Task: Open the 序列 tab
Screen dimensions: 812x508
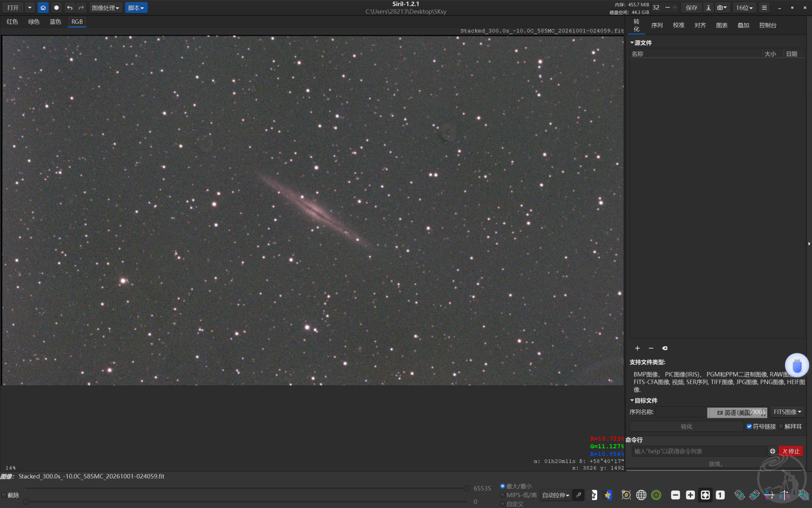Action: 657,25
